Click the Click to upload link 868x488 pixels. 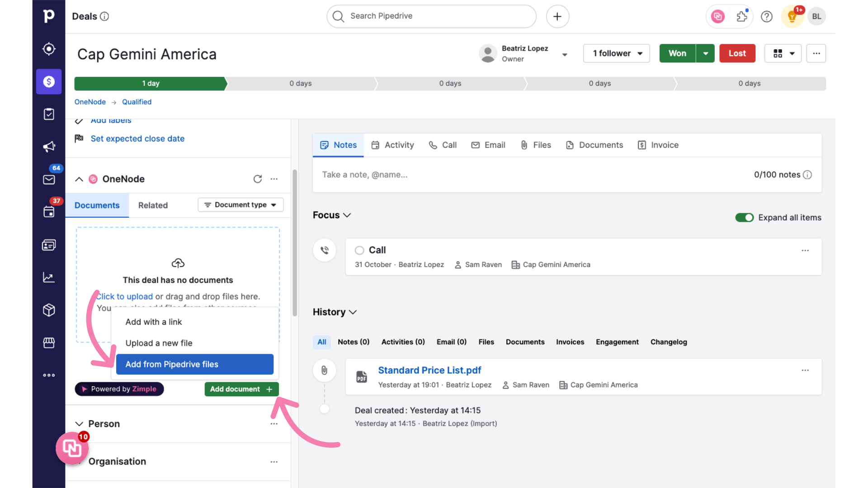pyautogui.click(x=124, y=296)
